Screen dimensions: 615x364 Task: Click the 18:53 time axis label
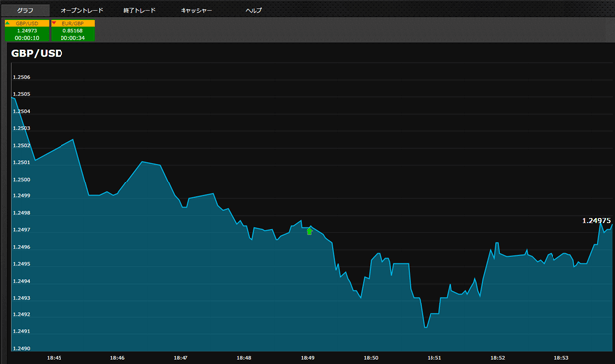pos(561,358)
